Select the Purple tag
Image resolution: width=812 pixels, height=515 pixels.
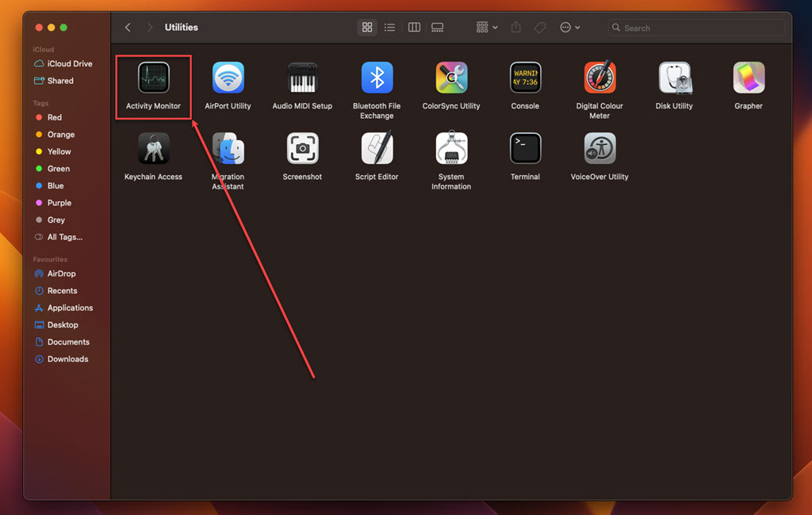53,203
